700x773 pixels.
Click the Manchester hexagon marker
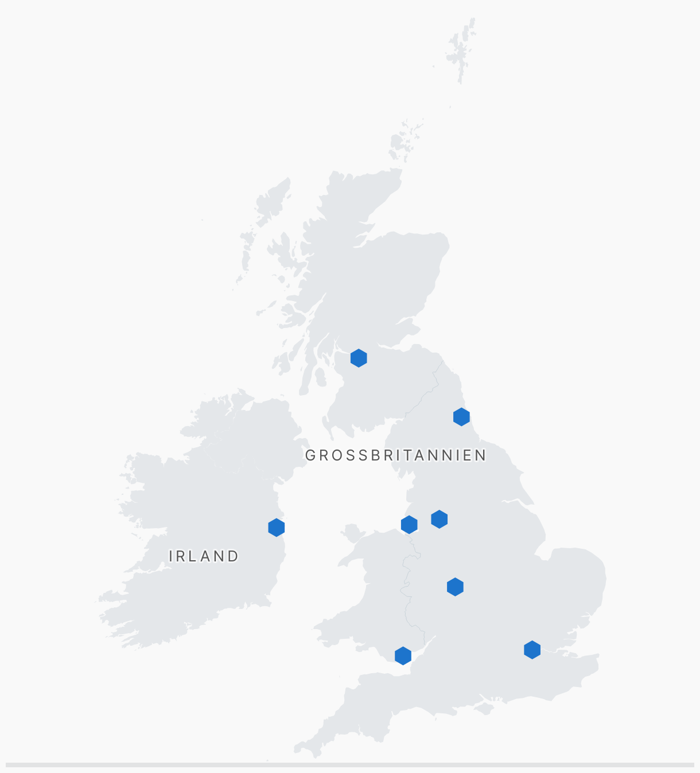click(440, 519)
